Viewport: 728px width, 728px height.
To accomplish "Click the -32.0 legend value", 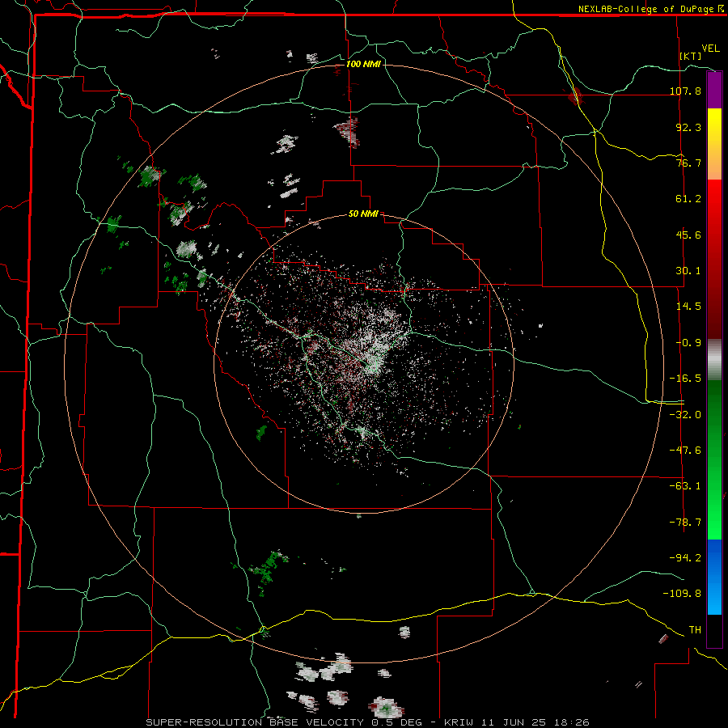I will point(685,415).
